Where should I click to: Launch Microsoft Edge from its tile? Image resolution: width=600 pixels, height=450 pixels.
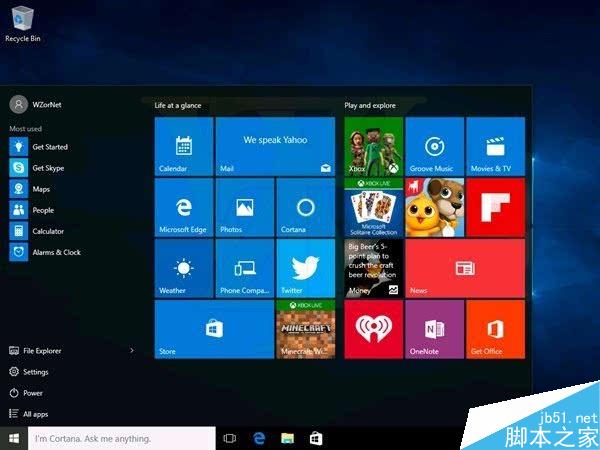coord(184,207)
